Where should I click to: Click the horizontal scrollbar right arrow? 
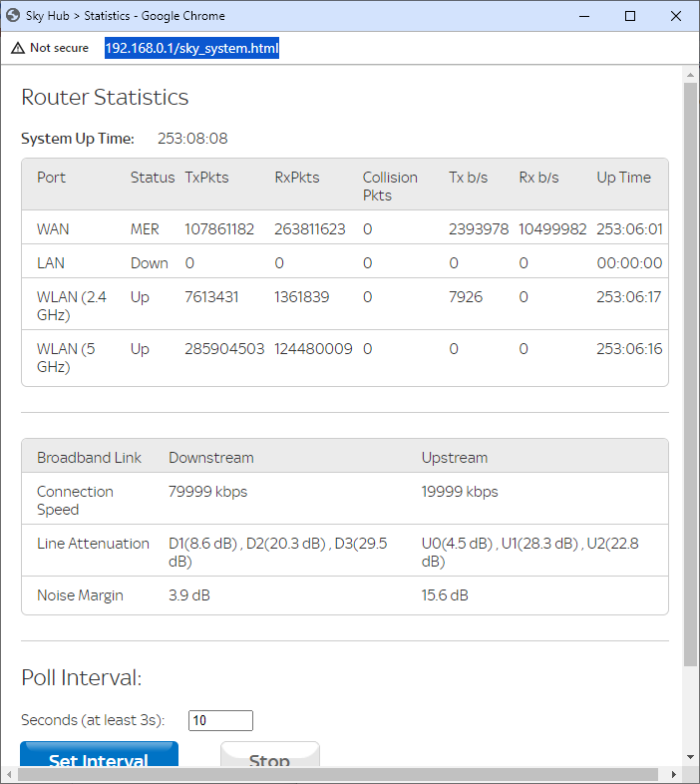point(673,775)
